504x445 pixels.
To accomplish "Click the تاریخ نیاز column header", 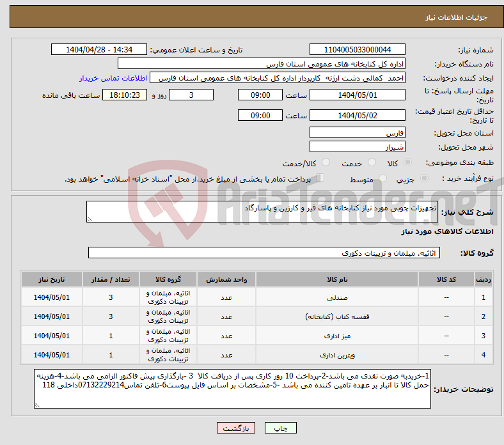I will (52, 279).
